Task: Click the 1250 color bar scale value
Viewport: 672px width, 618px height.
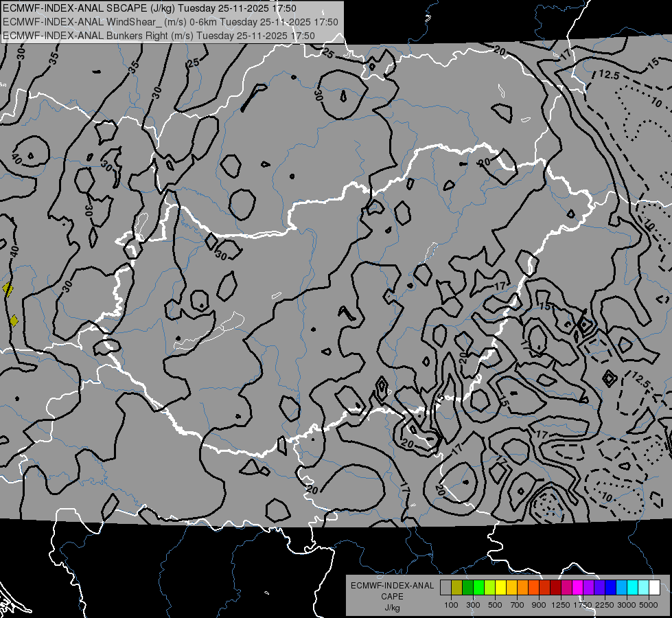Action: [x=561, y=605]
